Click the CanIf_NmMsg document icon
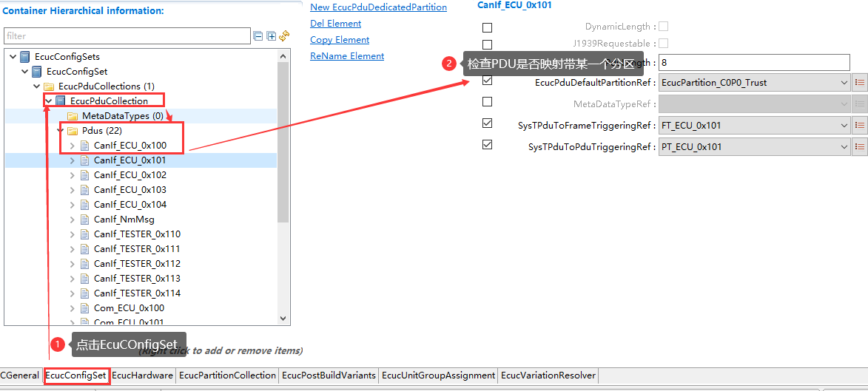 84,220
